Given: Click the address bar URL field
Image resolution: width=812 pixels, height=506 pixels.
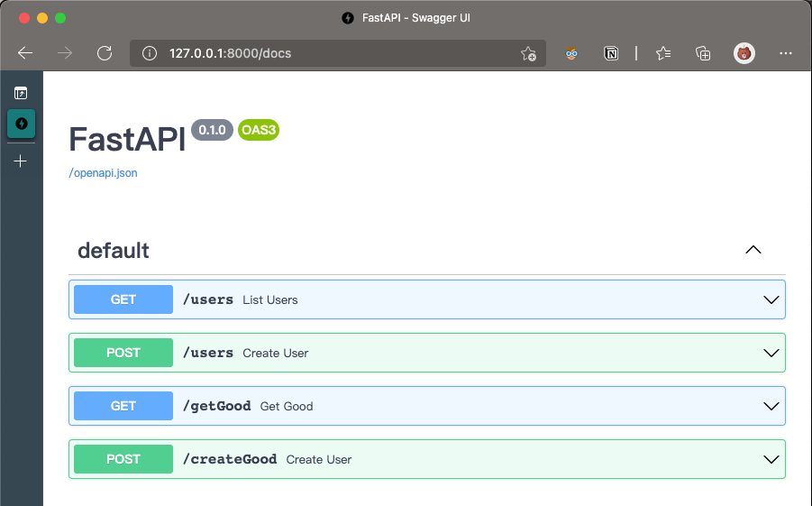Looking at the screenshot, I should click(338, 53).
